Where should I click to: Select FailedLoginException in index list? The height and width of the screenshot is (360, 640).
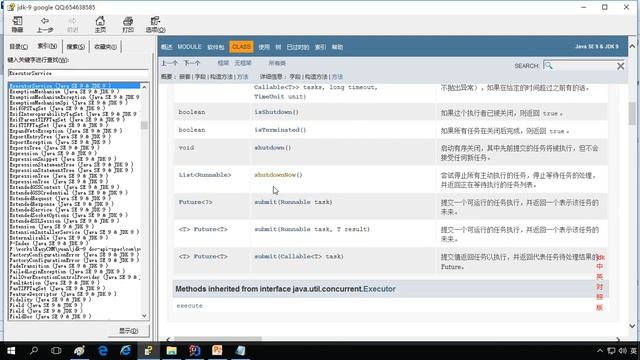pos(67,271)
